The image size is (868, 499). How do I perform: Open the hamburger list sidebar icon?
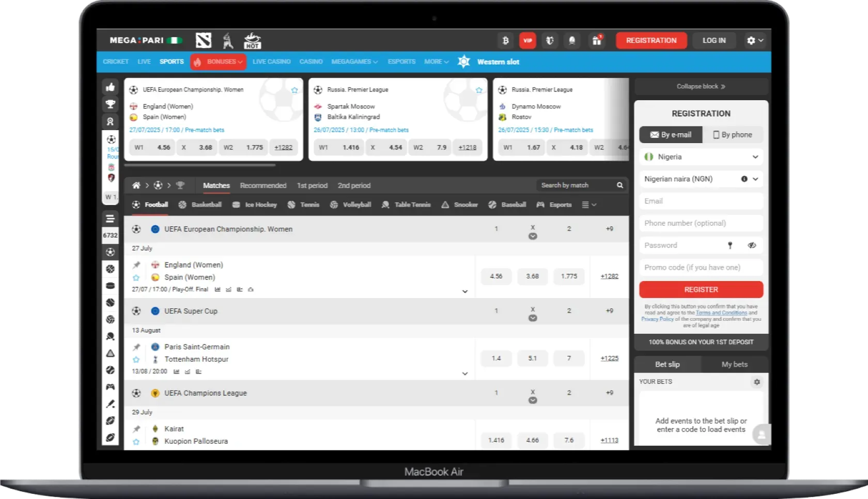tap(110, 219)
